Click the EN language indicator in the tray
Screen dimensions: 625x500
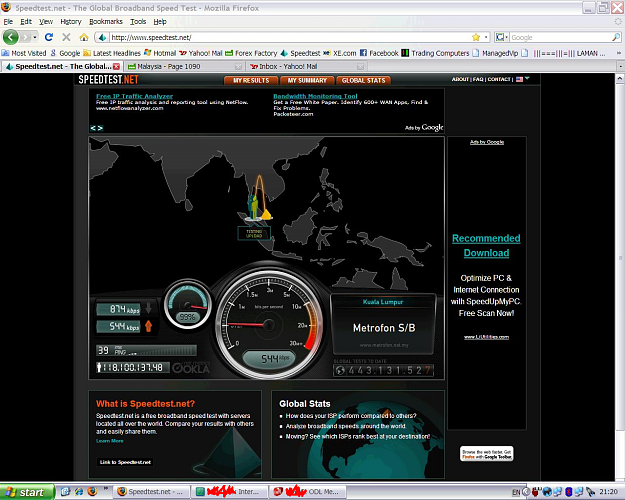pyautogui.click(x=516, y=492)
